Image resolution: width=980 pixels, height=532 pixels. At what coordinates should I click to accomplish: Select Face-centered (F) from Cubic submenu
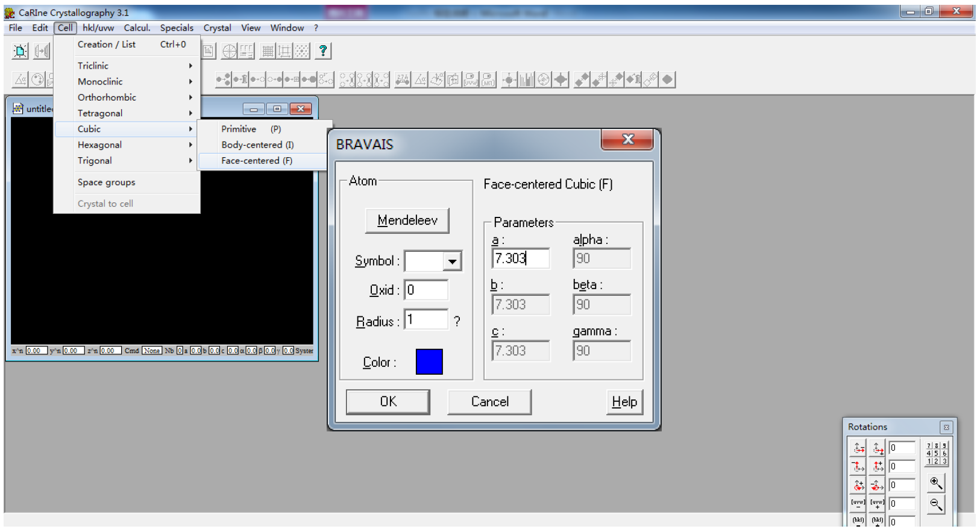tap(263, 161)
